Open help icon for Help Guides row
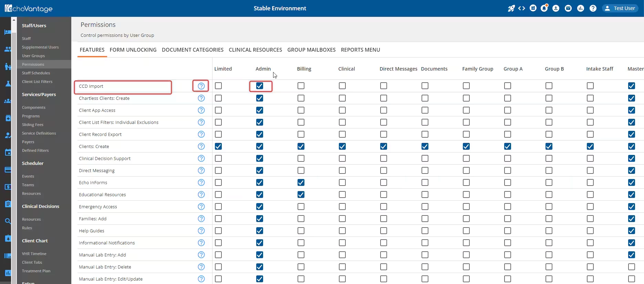This screenshot has height=284, width=644. pyautogui.click(x=201, y=231)
